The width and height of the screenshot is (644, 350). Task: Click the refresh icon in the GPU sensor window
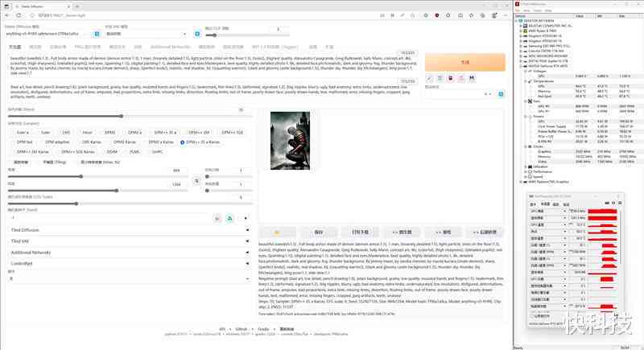(x=613, y=203)
